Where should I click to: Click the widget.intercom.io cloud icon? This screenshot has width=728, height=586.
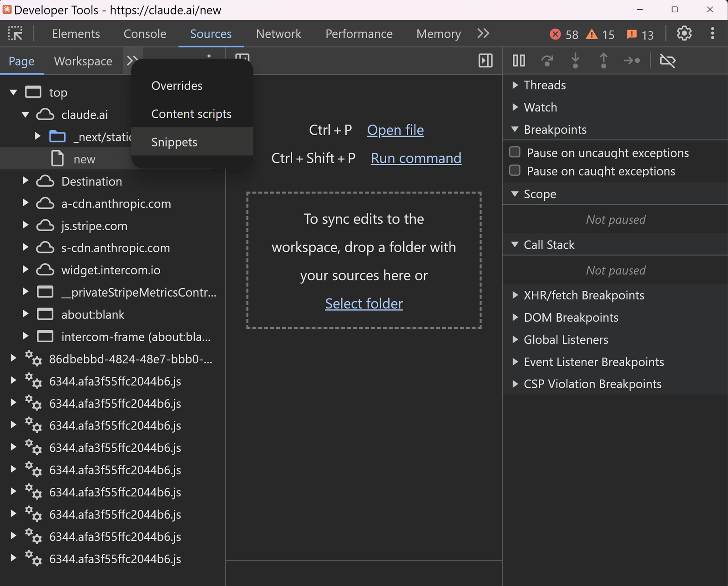pos(45,270)
